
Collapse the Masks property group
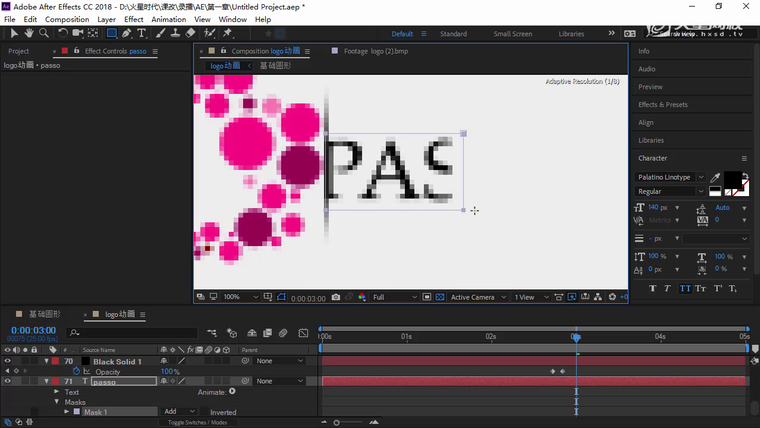[x=56, y=402]
